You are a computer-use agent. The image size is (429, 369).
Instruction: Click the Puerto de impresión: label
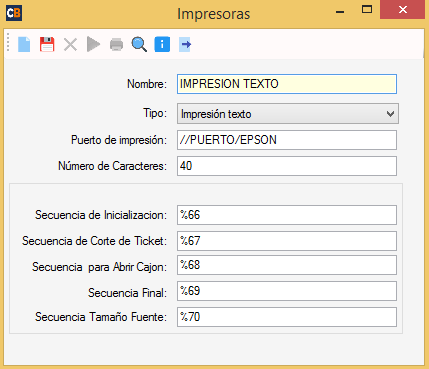pos(119,140)
